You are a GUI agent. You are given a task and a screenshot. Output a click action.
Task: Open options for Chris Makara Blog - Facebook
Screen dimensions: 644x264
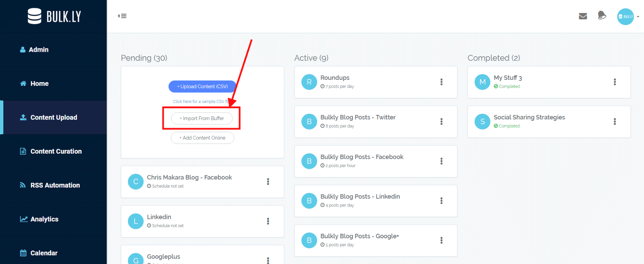pos(268,182)
